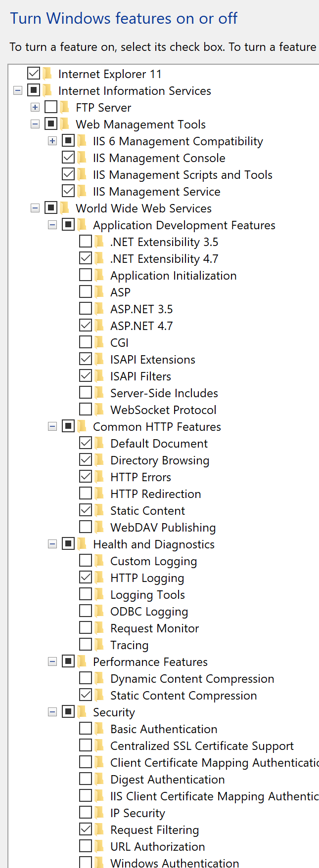Select the Performance Features label
The height and width of the screenshot is (868, 319).
(x=150, y=662)
